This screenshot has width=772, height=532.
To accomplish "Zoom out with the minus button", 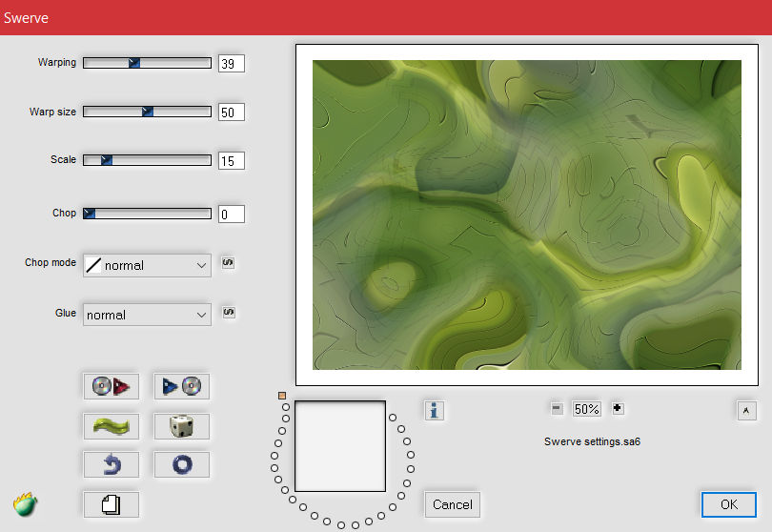I will click(557, 408).
